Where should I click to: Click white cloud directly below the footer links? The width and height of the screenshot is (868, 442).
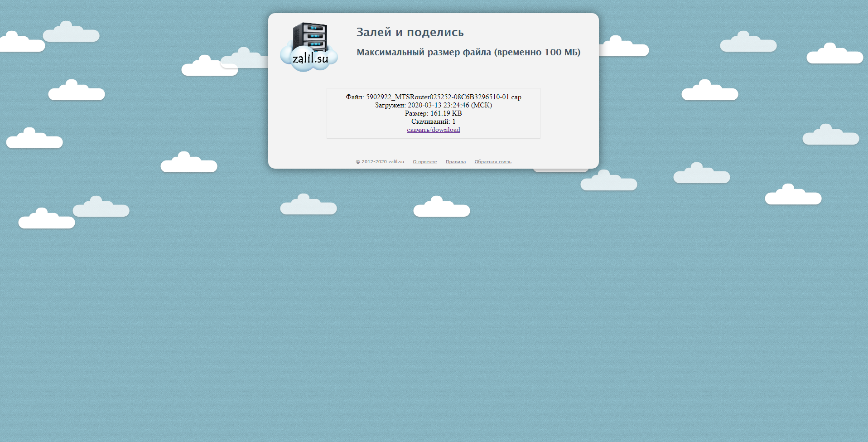pyautogui.click(x=441, y=208)
